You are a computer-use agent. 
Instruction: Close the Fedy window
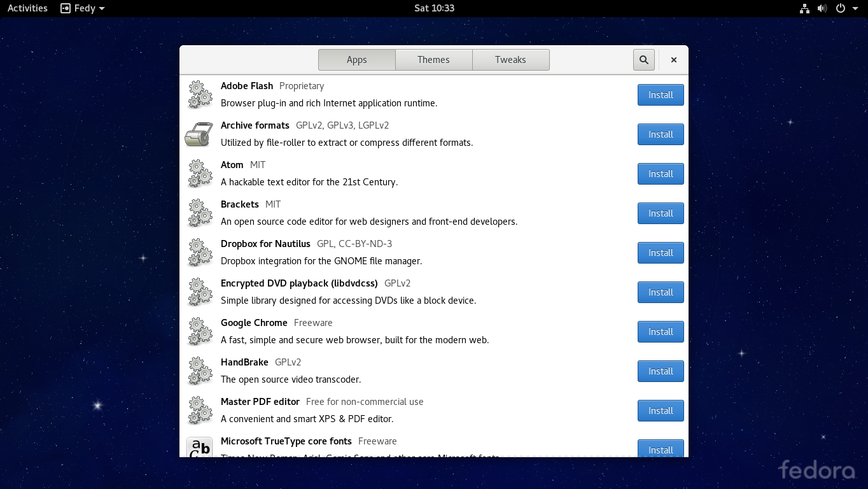coord(674,60)
